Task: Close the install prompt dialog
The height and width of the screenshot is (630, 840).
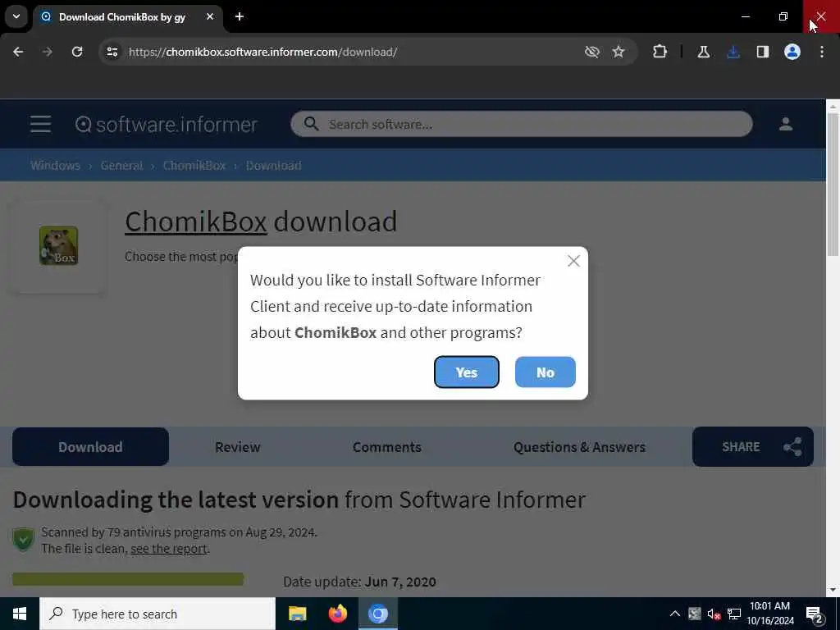Action: pyautogui.click(x=573, y=261)
